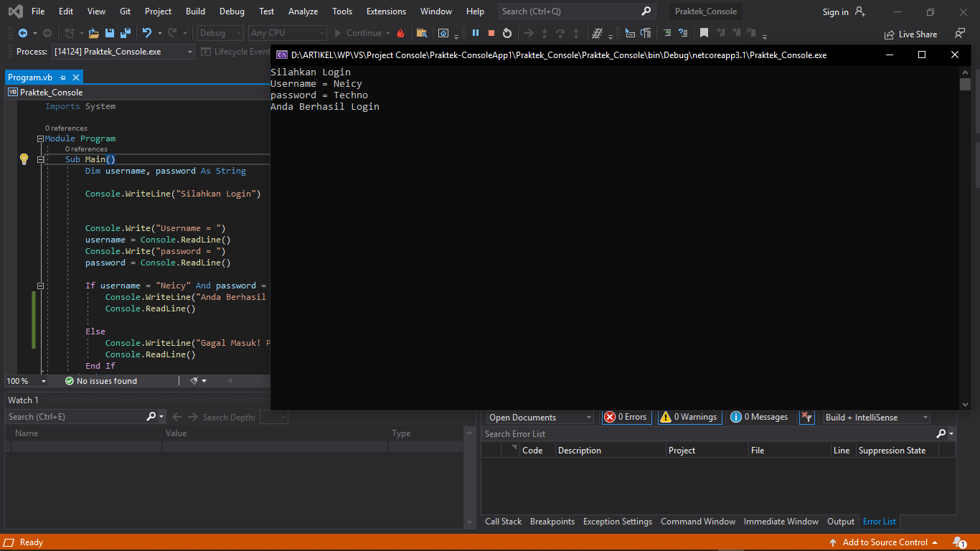Click the search magnifier in the Watch panel
This screenshot has width=980, height=551.
point(151,417)
